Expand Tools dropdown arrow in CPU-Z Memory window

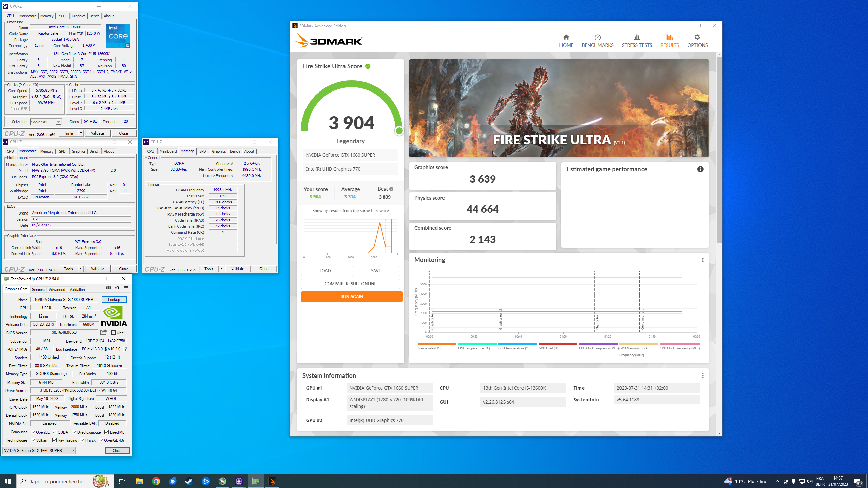pyautogui.click(x=221, y=269)
